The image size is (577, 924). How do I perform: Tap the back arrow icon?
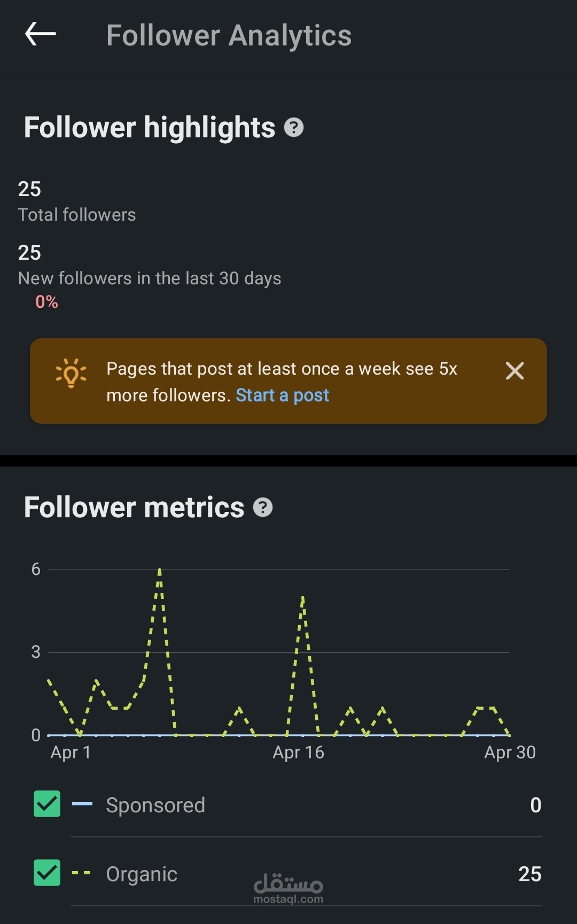pos(41,34)
